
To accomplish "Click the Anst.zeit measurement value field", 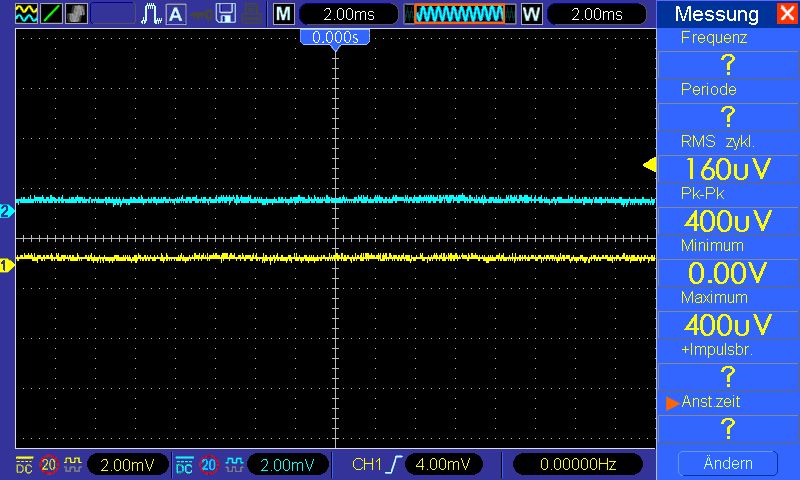I will pyautogui.click(x=728, y=429).
